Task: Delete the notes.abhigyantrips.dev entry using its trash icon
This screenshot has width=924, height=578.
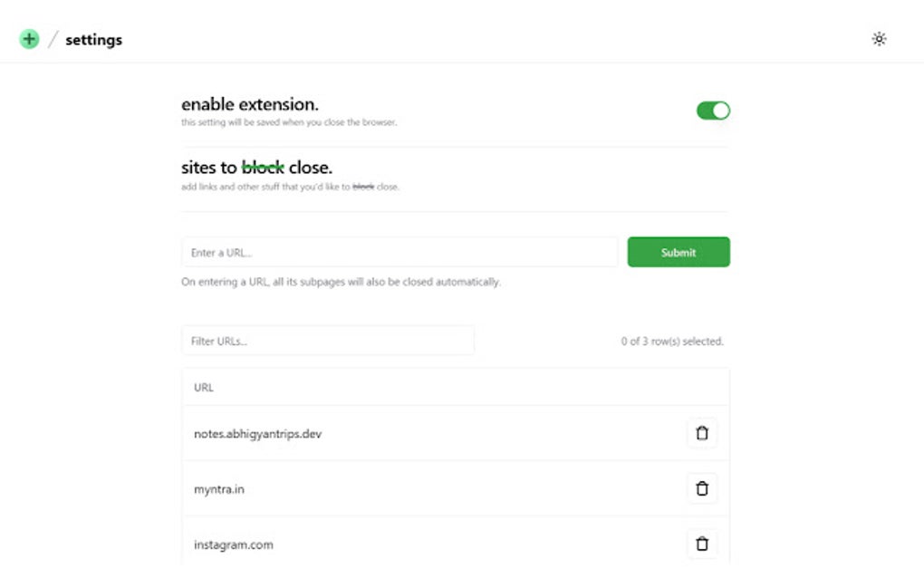Action: (x=701, y=433)
